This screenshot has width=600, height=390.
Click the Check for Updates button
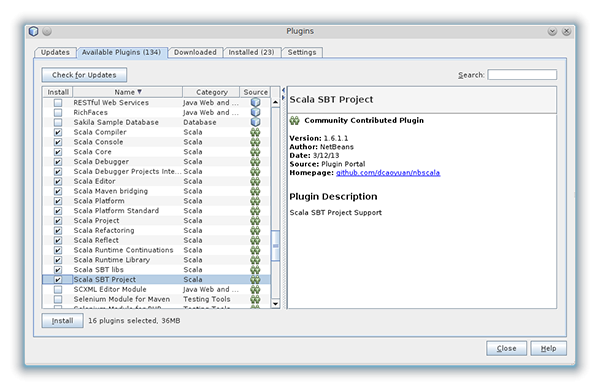click(x=84, y=75)
